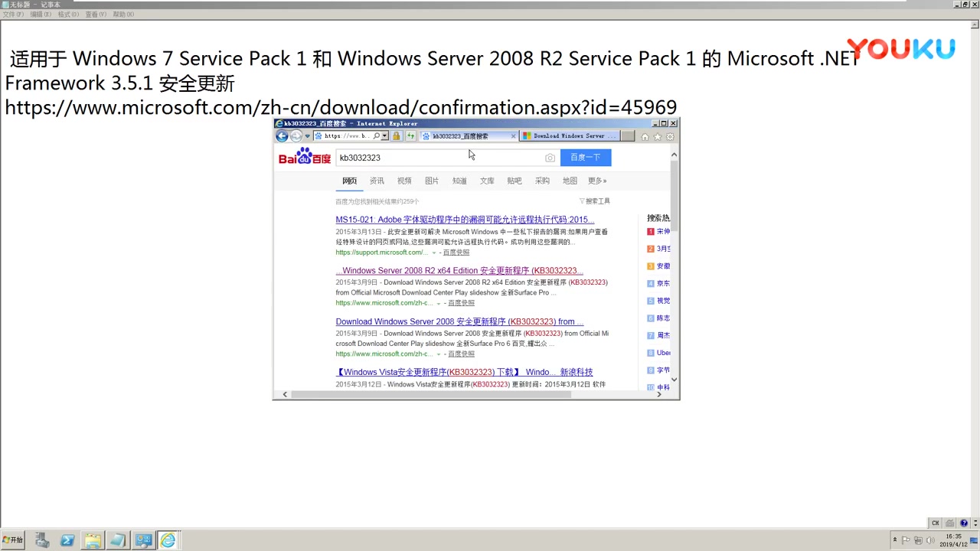The width and height of the screenshot is (980, 551).
Task: Open 百度快照 for the R2 x64 Edition result
Action: point(462,303)
